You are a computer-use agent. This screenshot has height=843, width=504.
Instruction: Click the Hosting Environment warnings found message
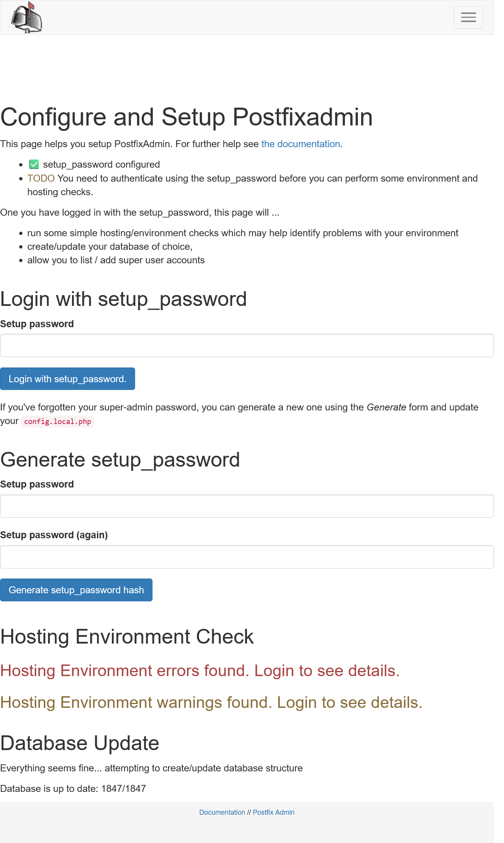[x=211, y=702]
